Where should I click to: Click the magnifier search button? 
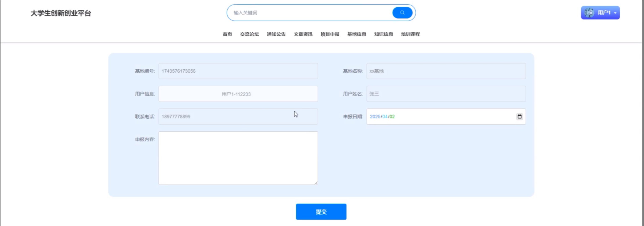(402, 13)
